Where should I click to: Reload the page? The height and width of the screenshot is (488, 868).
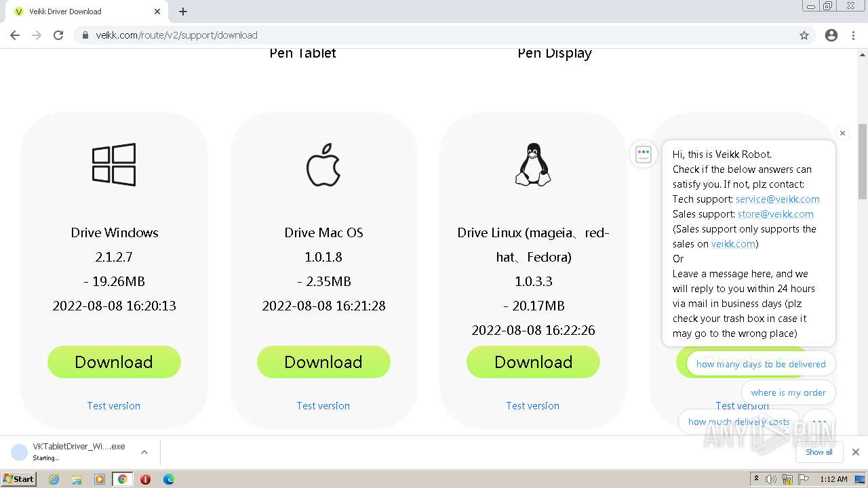click(x=58, y=35)
